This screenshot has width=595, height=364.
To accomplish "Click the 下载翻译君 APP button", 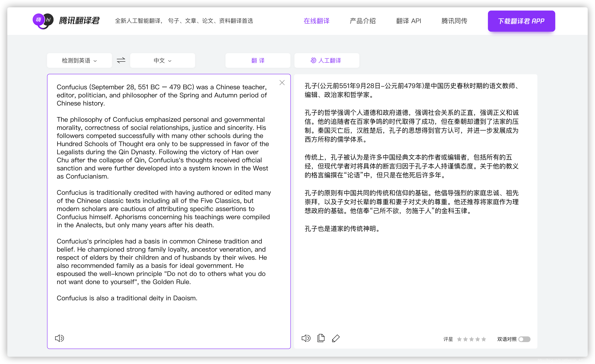I will [x=521, y=21].
